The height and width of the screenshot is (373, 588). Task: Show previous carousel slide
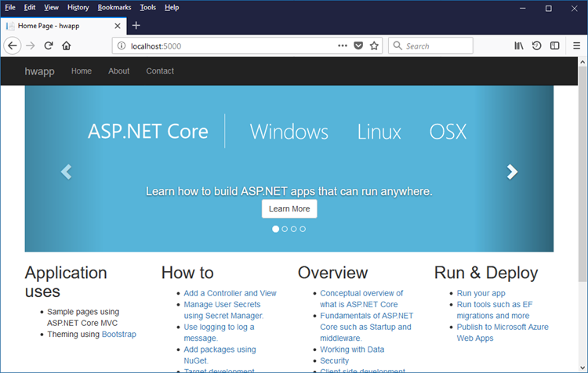pos(67,172)
